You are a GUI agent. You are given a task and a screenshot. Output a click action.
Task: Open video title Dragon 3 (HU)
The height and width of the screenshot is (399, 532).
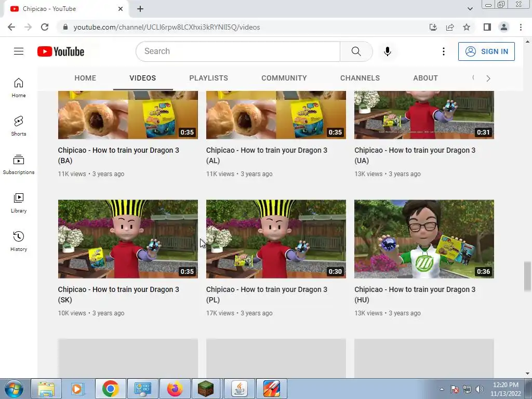[415, 295]
